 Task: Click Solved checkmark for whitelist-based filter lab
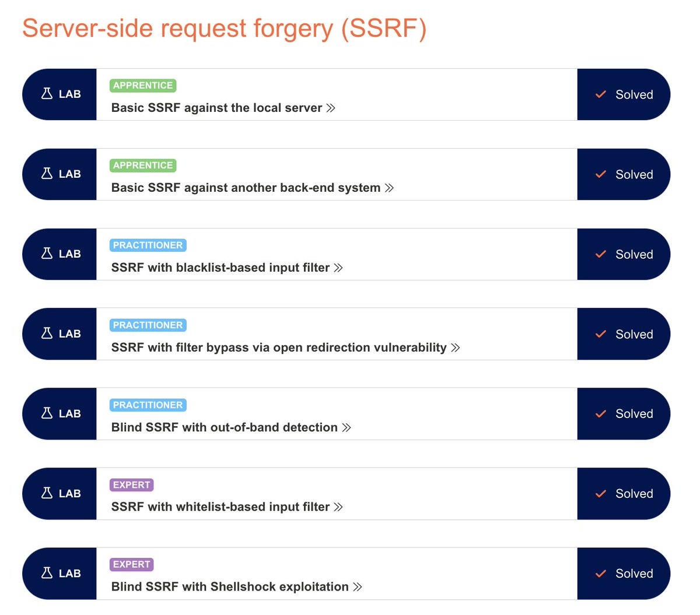pyautogui.click(x=601, y=494)
